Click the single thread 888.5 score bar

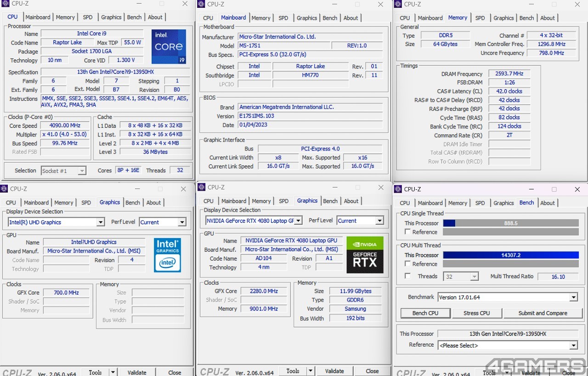click(511, 223)
